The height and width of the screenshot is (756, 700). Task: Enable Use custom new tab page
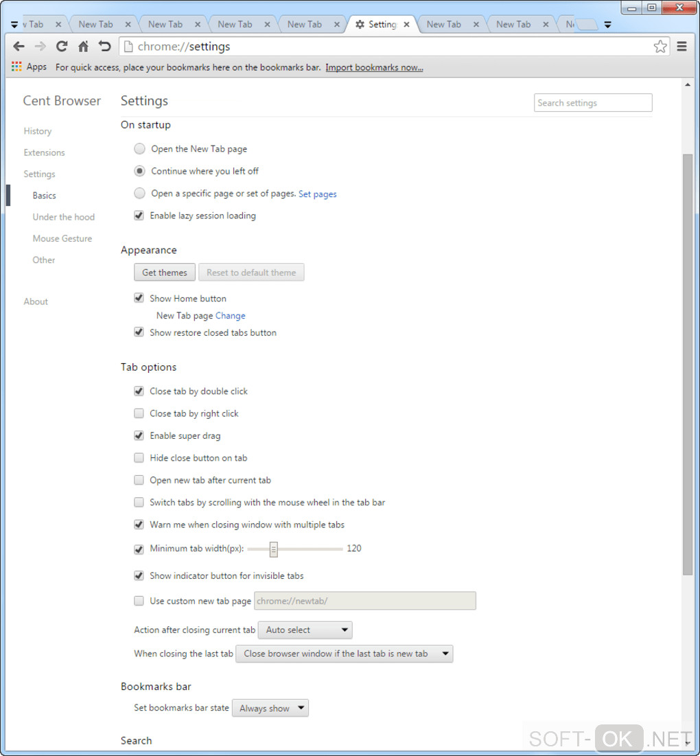coord(139,601)
